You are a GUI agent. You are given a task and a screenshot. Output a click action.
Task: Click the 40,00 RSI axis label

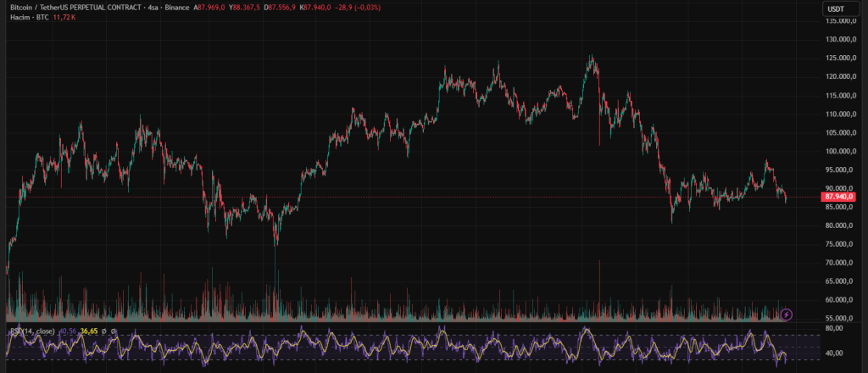834,353
